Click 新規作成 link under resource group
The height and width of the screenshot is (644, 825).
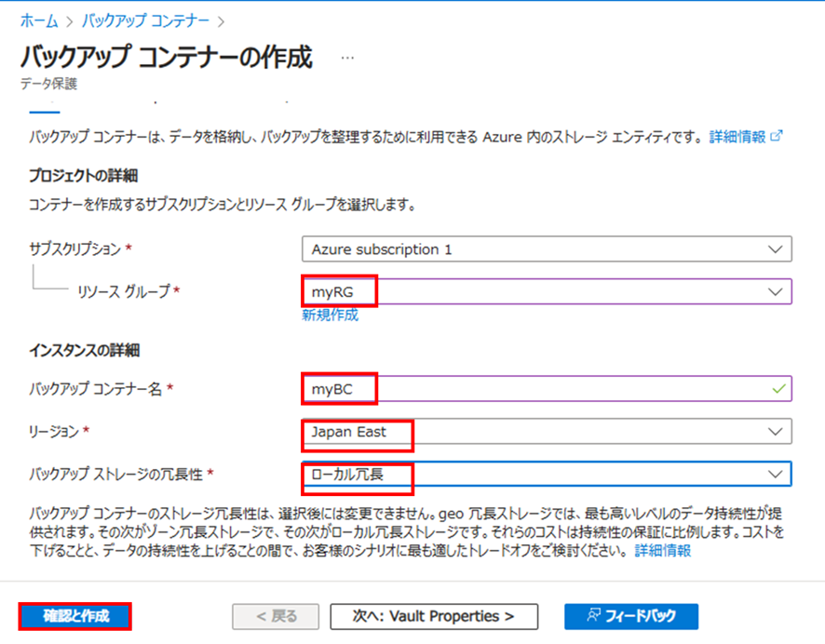(x=330, y=315)
